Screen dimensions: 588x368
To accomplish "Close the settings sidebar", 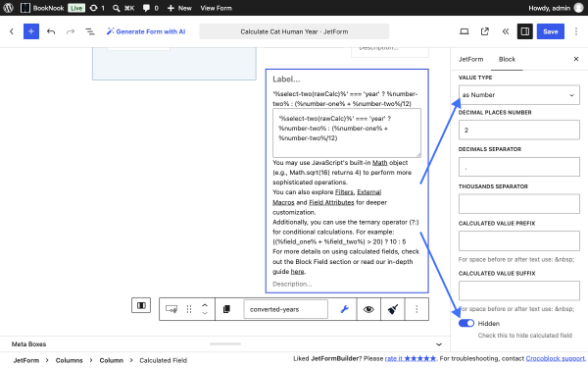I will [x=576, y=59].
